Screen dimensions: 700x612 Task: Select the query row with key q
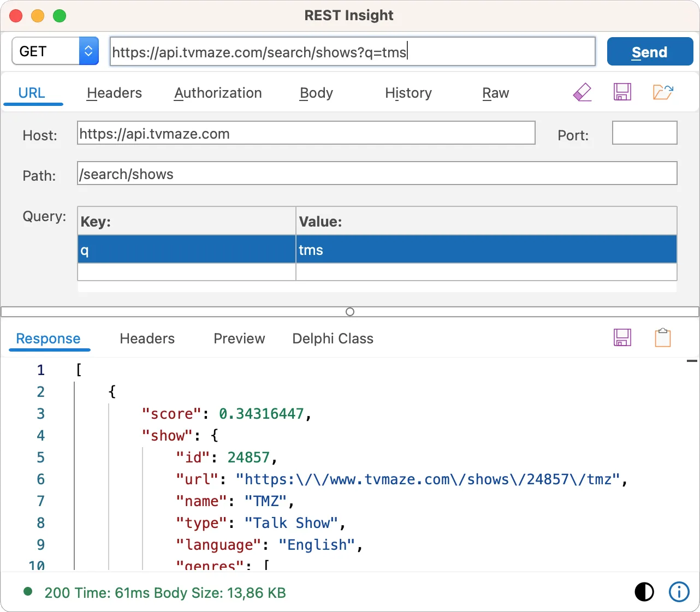coord(186,250)
